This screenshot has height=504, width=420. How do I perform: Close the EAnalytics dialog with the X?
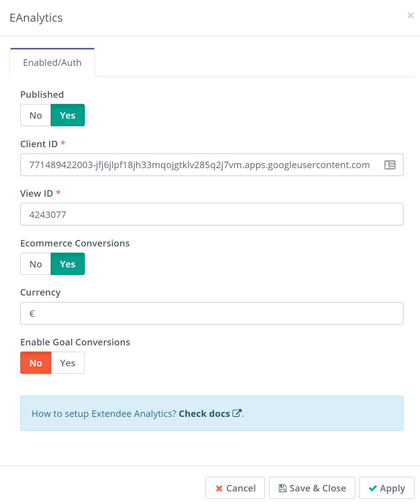click(410, 15)
